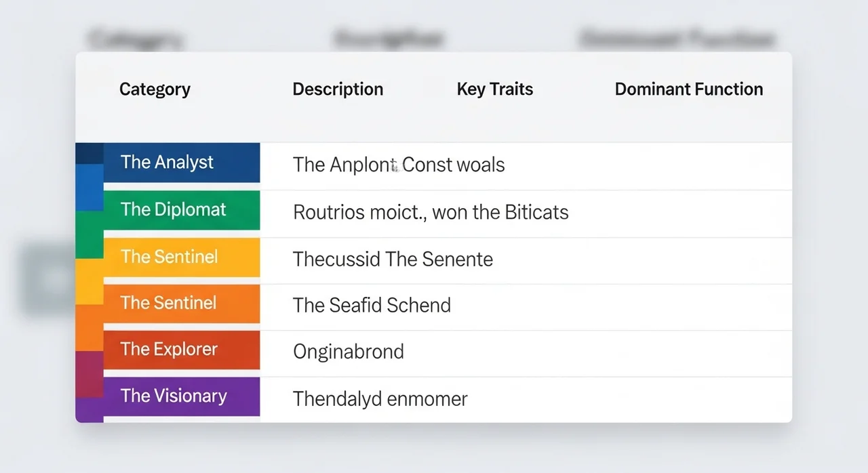
Task: Select The Analyst category row label
Action: 167,163
